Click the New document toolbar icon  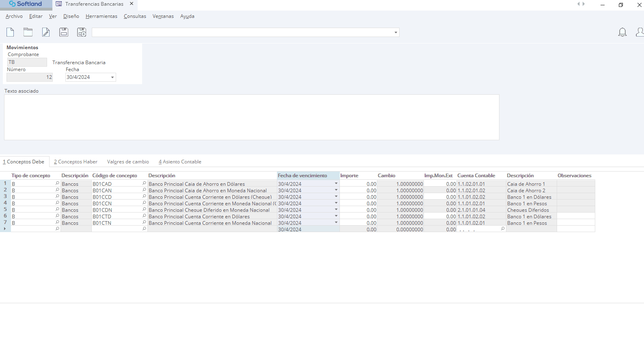point(10,32)
